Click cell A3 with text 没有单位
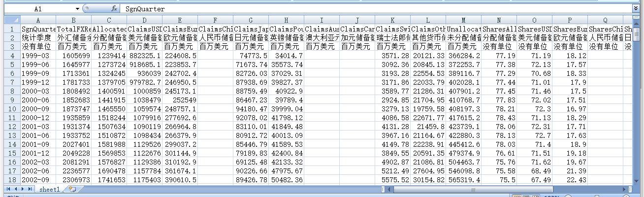 coord(38,47)
